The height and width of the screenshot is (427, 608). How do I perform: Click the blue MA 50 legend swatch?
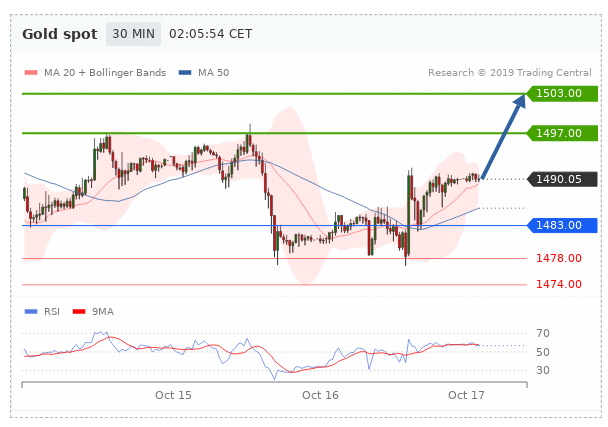(185, 73)
